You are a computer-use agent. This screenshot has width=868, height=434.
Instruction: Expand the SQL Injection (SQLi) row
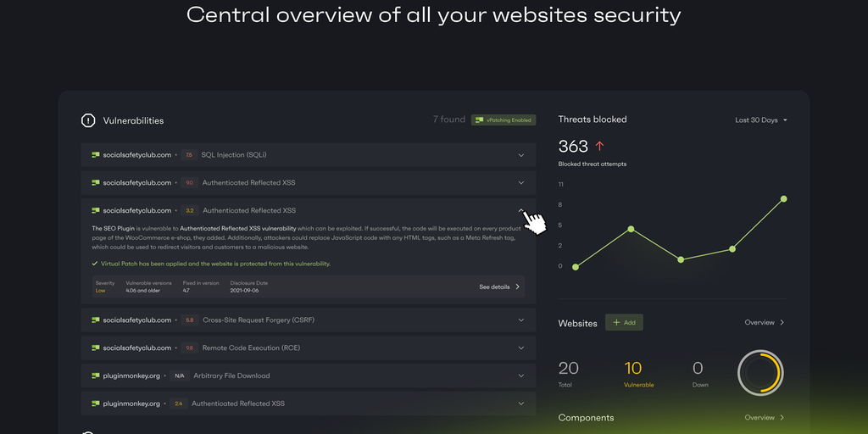[521, 155]
